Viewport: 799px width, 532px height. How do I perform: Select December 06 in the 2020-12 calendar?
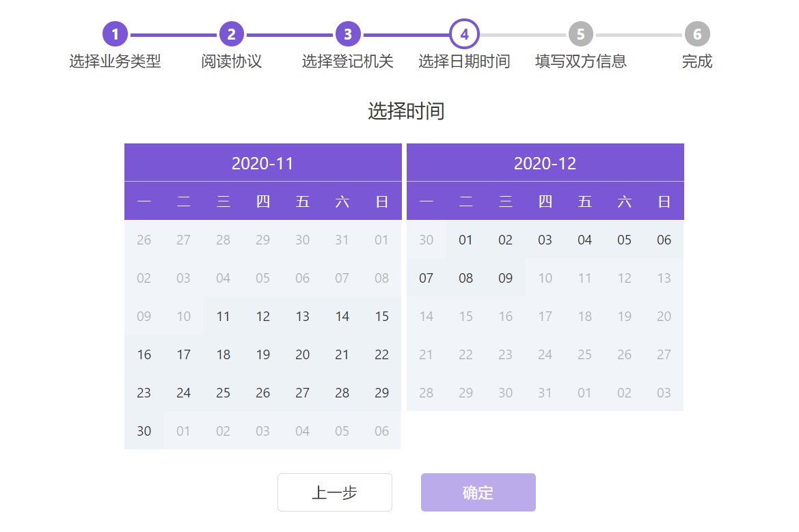point(664,240)
